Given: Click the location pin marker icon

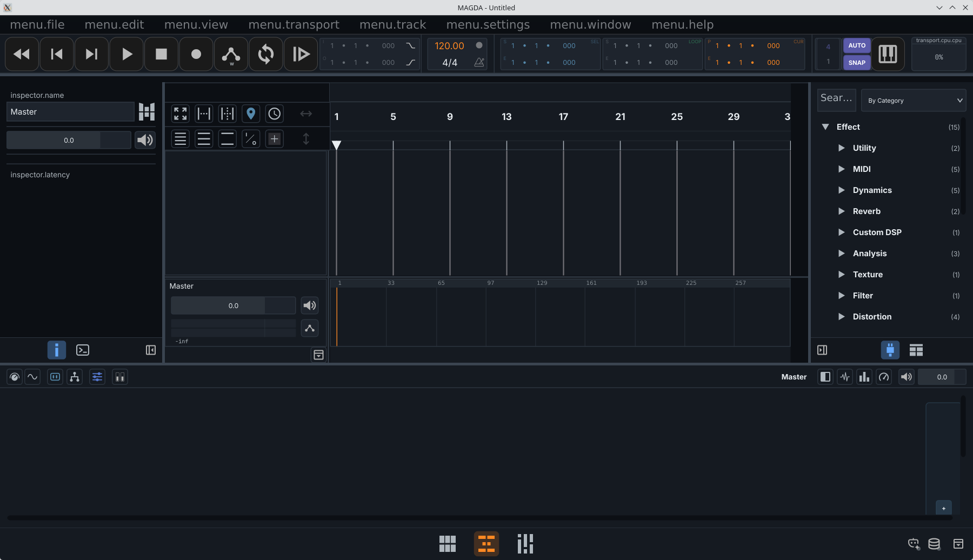Looking at the screenshot, I should 251,114.
